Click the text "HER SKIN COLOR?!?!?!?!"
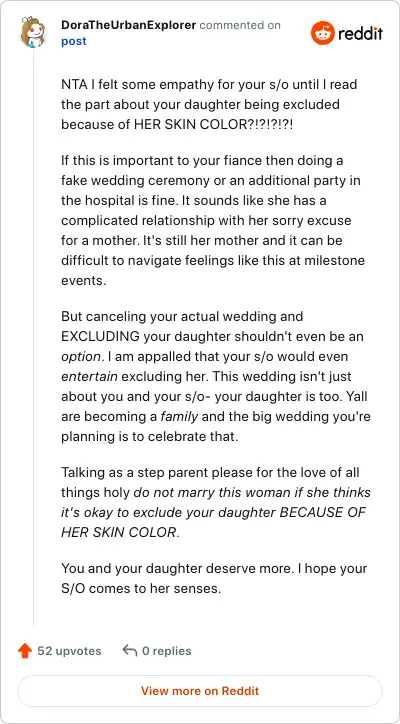Image resolution: width=400 pixels, height=724 pixels. click(x=214, y=124)
